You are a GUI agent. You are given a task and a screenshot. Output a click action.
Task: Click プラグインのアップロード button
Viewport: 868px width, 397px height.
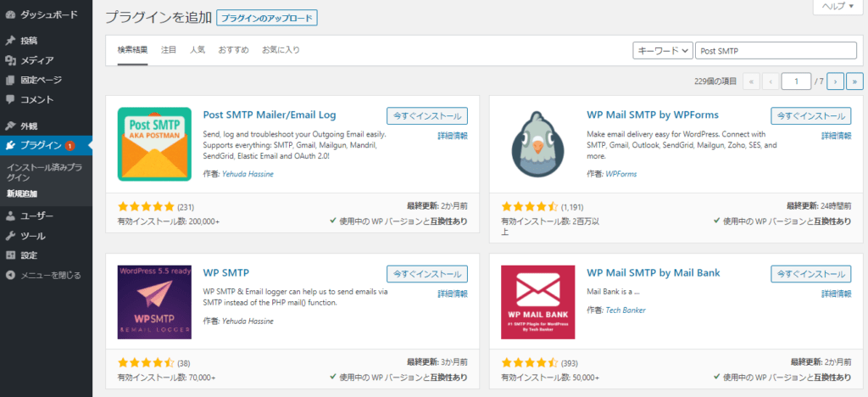point(266,18)
